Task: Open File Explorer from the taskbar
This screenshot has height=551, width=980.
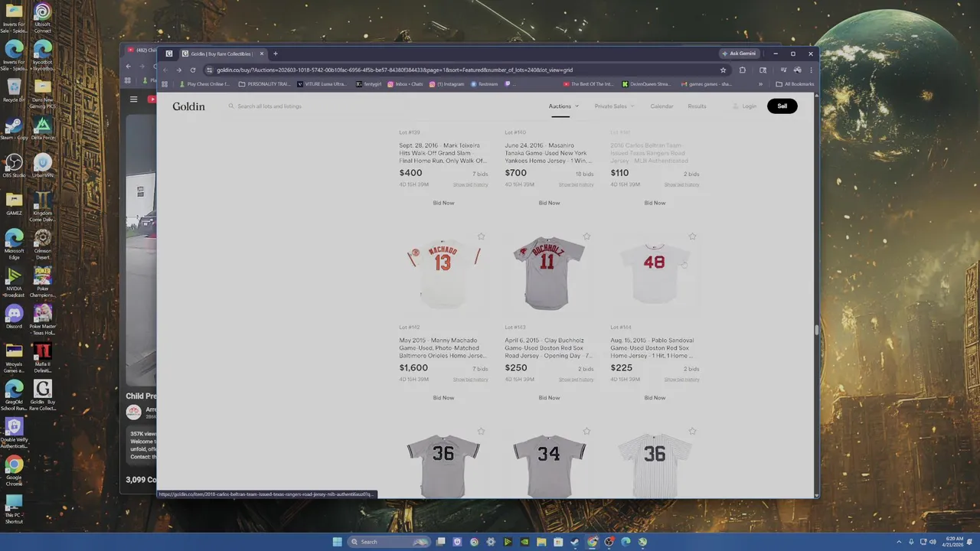Action: [541, 542]
